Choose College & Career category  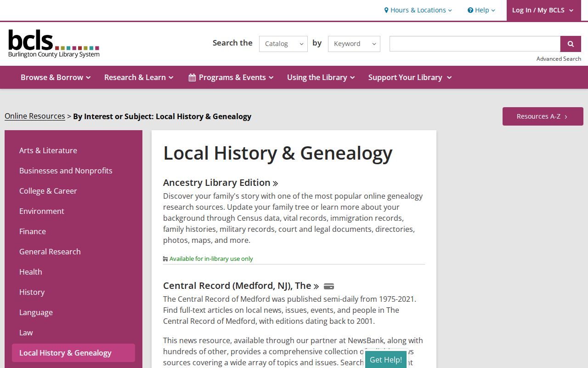48,191
